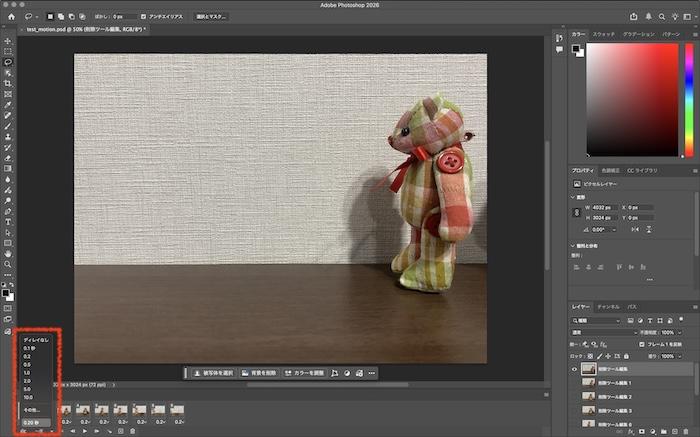Toggle the アンチエイリアス checkbox

click(x=144, y=17)
